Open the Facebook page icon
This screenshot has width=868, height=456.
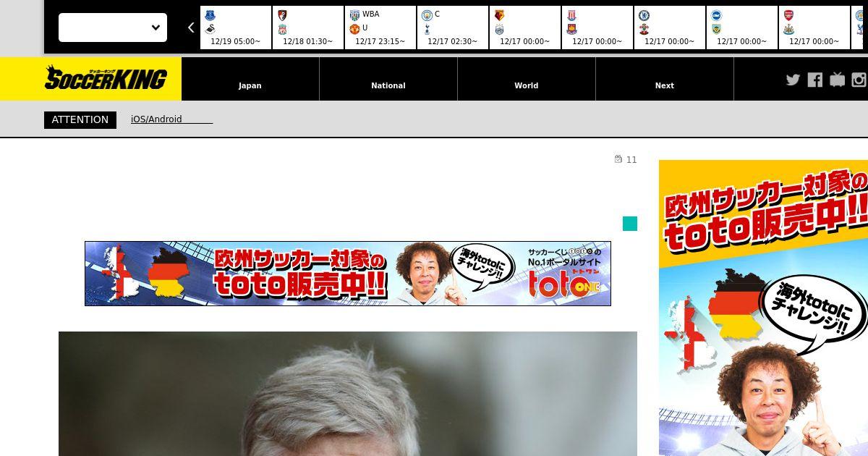tap(815, 80)
